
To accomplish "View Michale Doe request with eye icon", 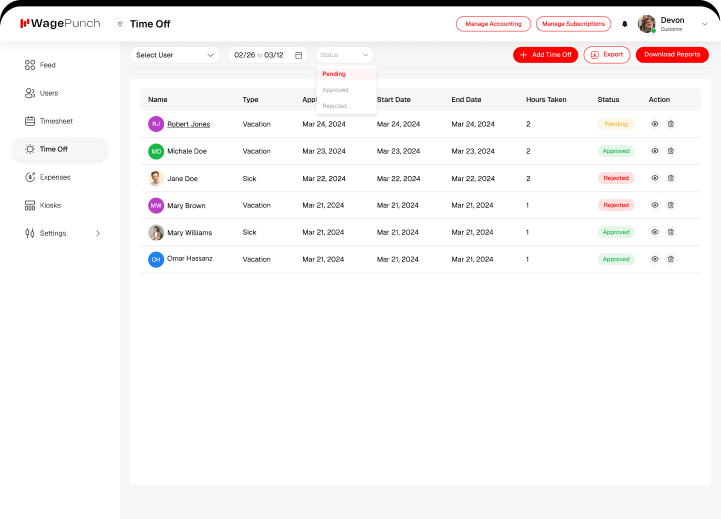I will pyautogui.click(x=655, y=151).
